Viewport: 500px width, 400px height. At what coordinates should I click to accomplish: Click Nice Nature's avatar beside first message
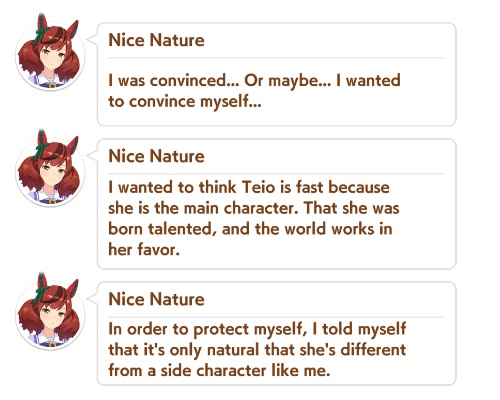(50, 53)
